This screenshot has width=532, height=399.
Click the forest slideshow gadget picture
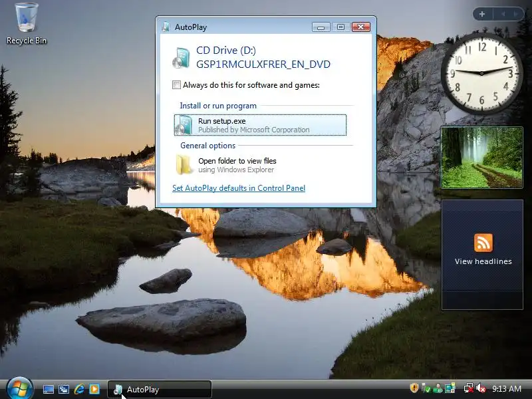[481, 158]
